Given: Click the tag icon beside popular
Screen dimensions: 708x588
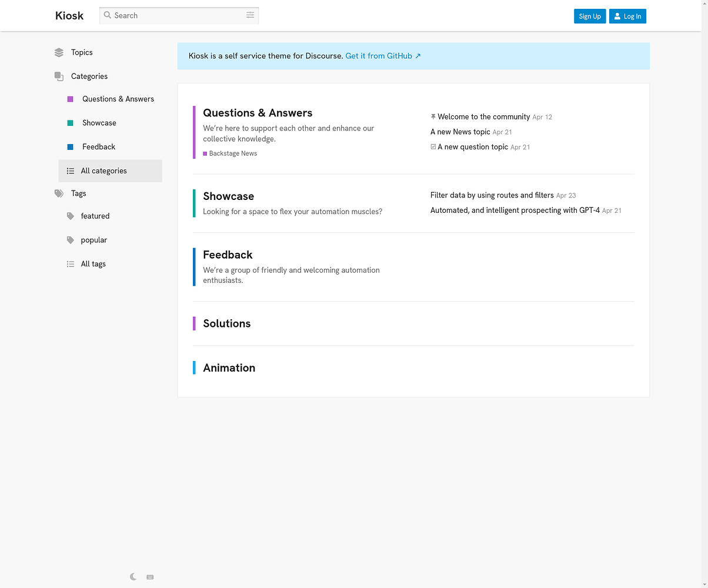Looking at the screenshot, I should click(71, 240).
